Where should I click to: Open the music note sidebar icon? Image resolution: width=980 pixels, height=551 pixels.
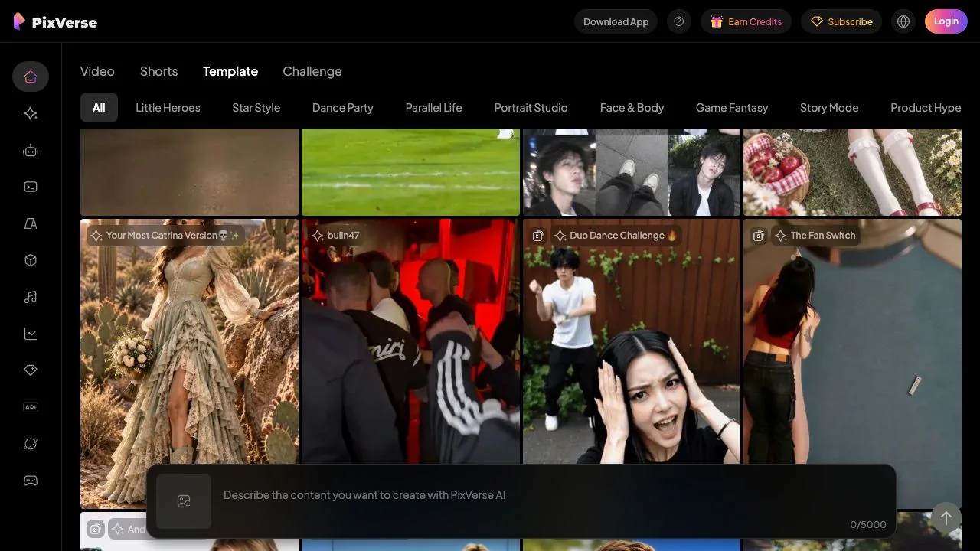31,297
